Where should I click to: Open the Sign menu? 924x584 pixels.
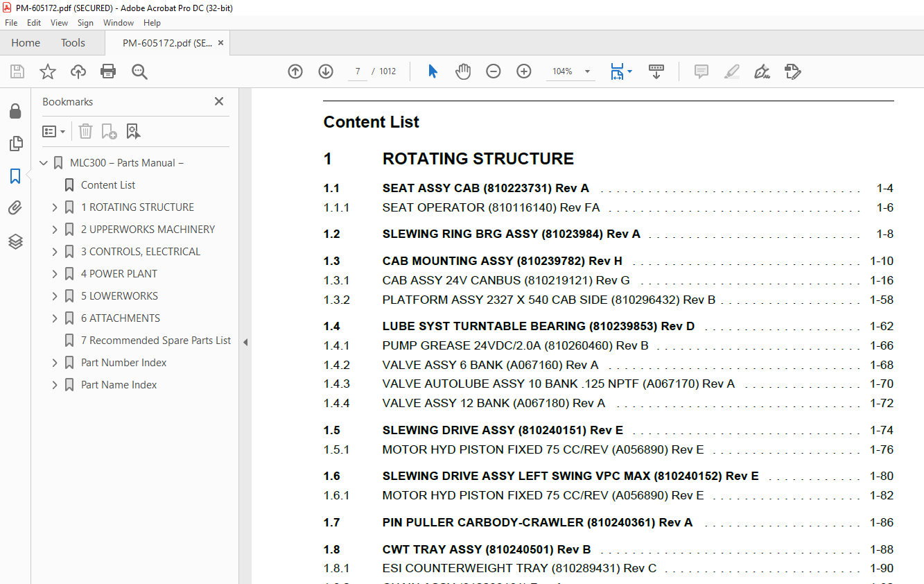click(85, 23)
